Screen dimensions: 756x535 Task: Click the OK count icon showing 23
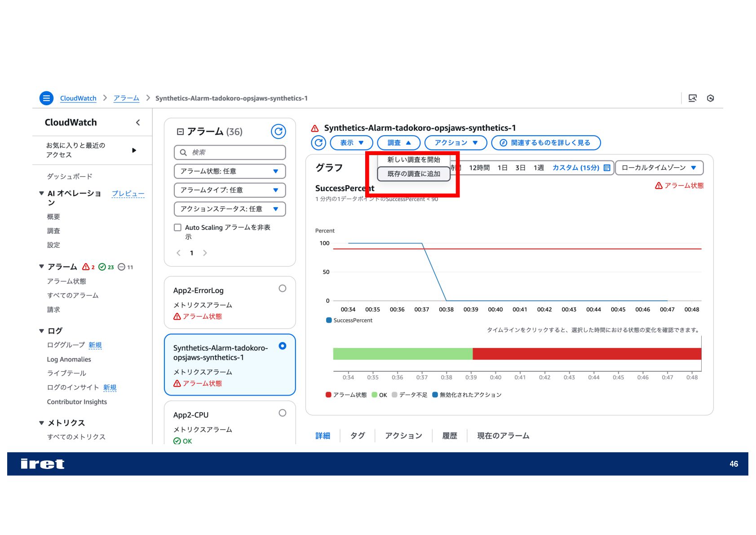click(x=102, y=267)
